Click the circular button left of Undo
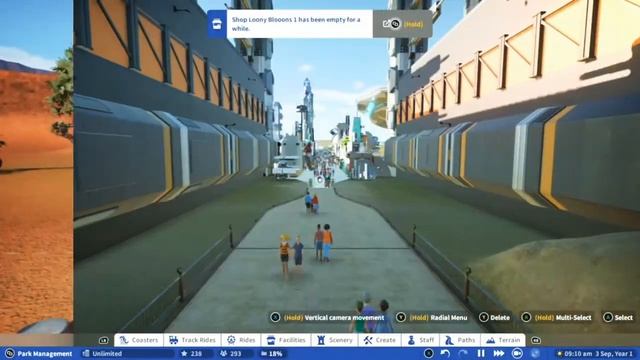Screen dimensions: 640x360 coord(428,353)
